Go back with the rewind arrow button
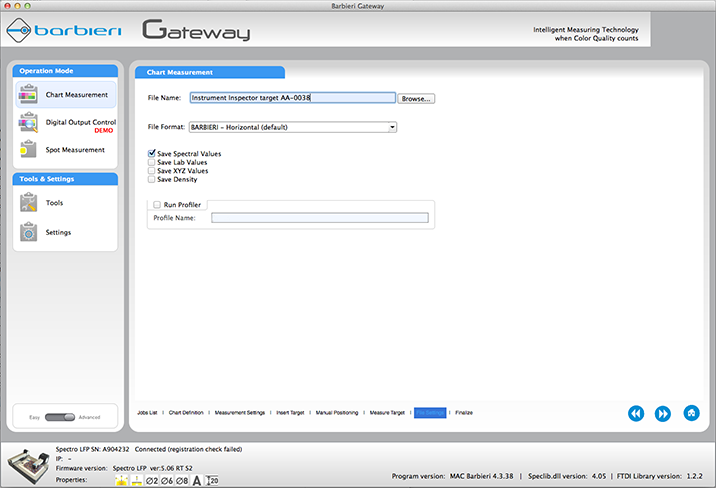 coord(636,414)
